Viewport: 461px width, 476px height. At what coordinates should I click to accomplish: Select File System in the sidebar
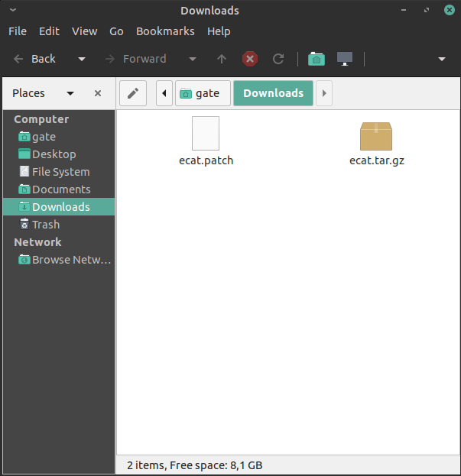point(59,172)
